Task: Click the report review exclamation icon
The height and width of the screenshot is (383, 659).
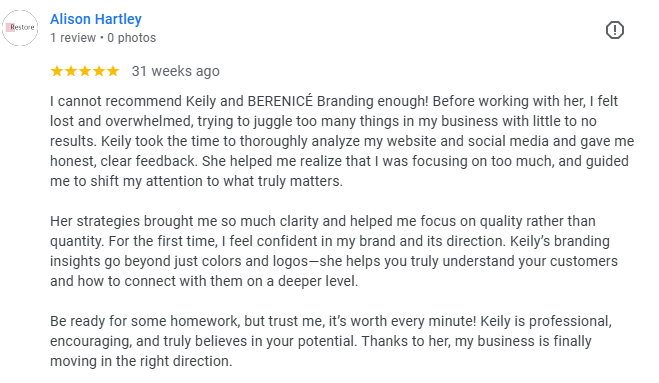Action: point(614,30)
